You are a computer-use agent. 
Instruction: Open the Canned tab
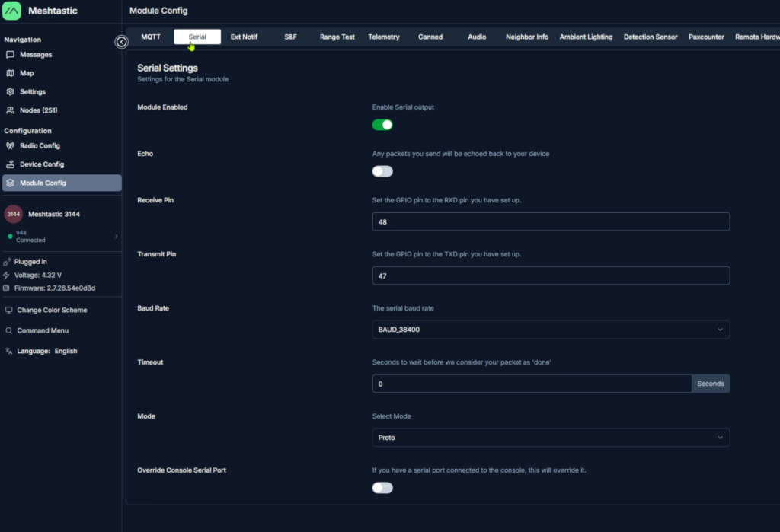click(x=430, y=37)
